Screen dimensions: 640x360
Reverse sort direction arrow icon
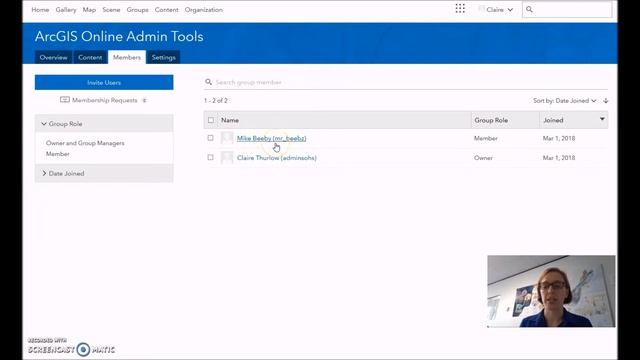click(x=606, y=100)
